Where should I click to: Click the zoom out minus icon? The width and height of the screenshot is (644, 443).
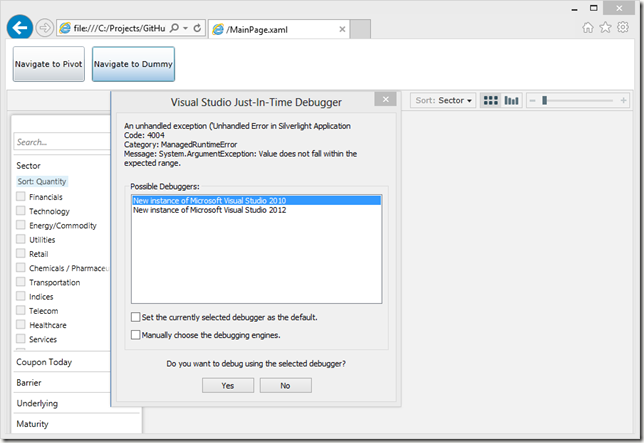pyautogui.click(x=532, y=101)
